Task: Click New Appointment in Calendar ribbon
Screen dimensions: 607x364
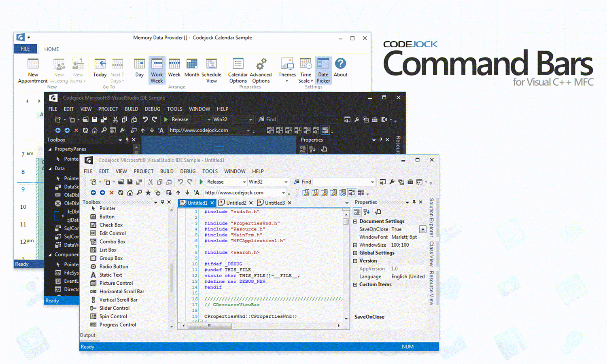Action: point(33,71)
